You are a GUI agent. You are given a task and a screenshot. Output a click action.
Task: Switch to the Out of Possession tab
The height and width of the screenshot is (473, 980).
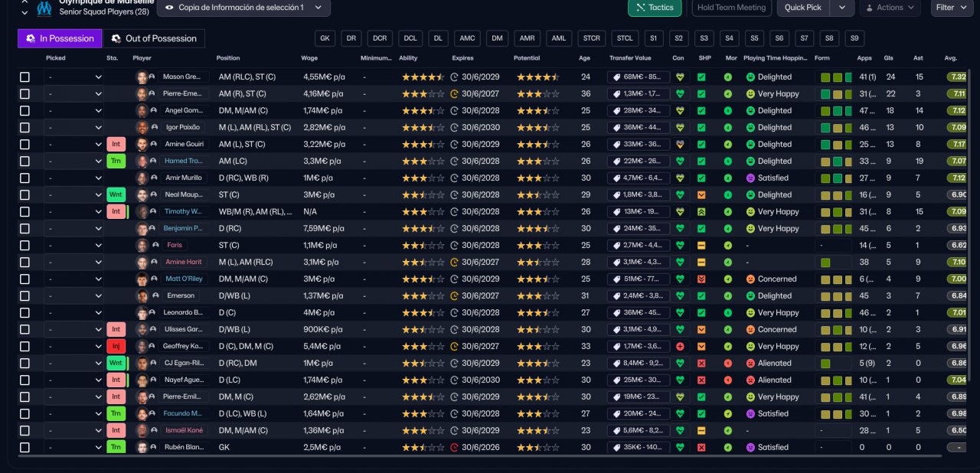tap(154, 38)
